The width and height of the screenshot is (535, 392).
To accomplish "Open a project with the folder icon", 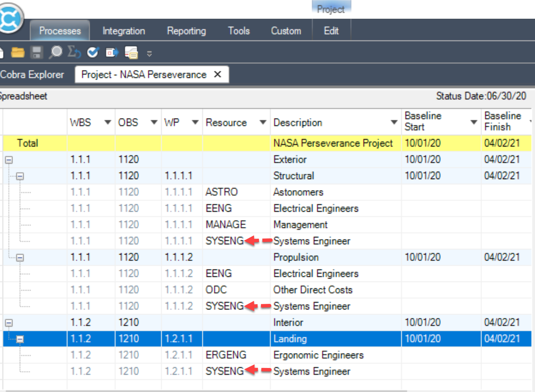I will [18, 52].
